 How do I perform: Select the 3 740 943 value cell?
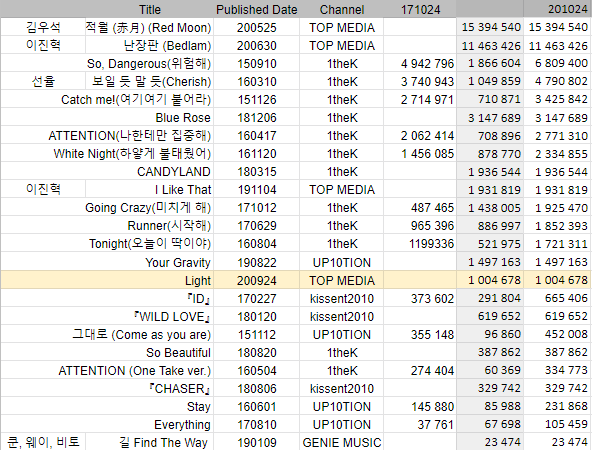pyautogui.click(x=420, y=81)
